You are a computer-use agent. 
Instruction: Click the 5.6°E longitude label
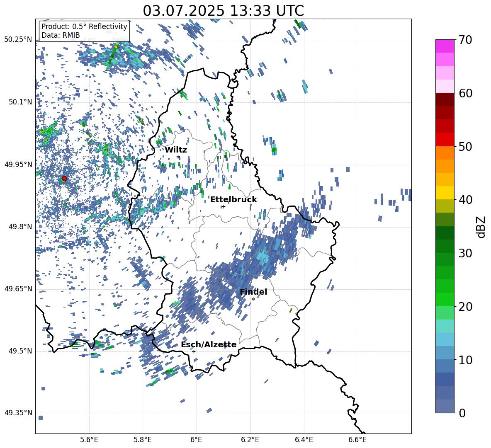click(89, 440)
